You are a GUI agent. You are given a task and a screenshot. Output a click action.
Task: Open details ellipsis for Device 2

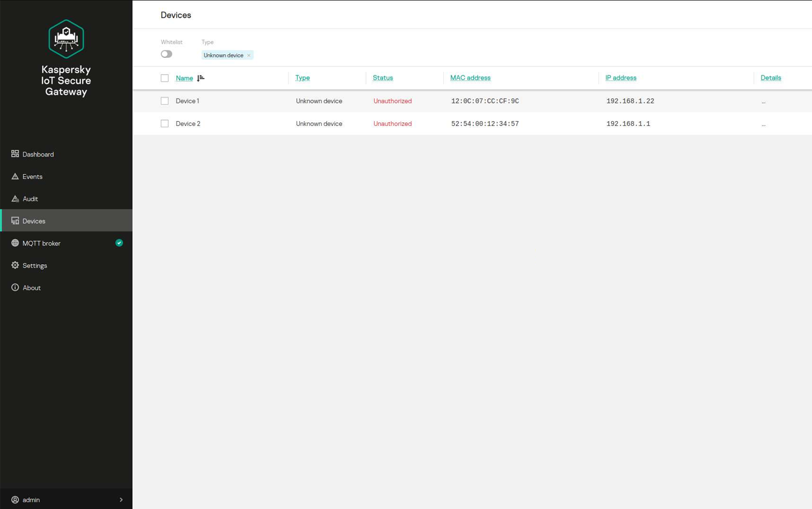tap(763, 124)
